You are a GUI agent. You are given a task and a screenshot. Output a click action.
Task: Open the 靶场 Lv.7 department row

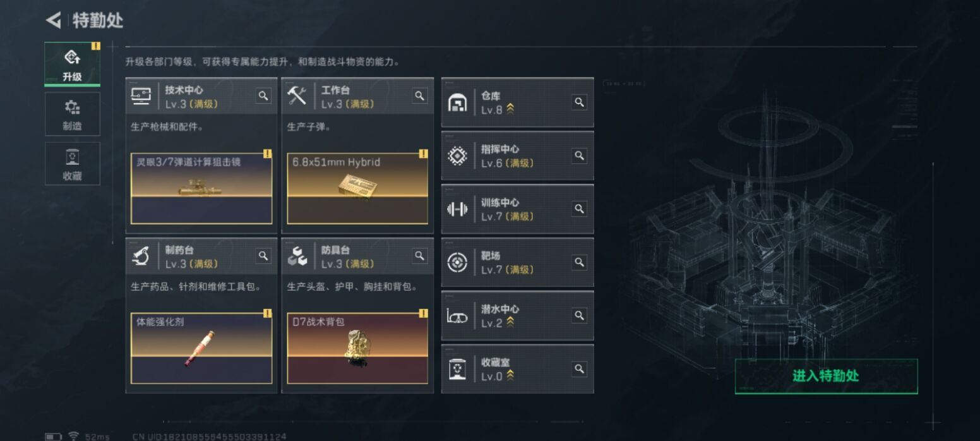517,262
